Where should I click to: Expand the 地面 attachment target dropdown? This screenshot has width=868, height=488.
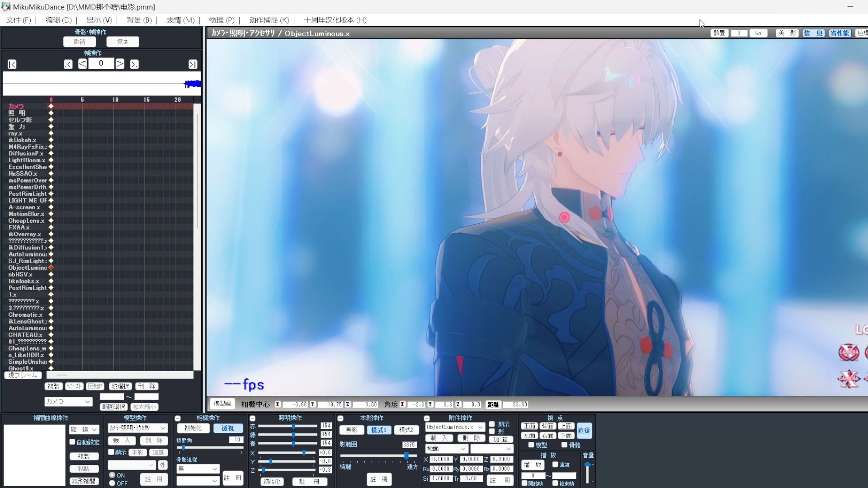click(446, 449)
